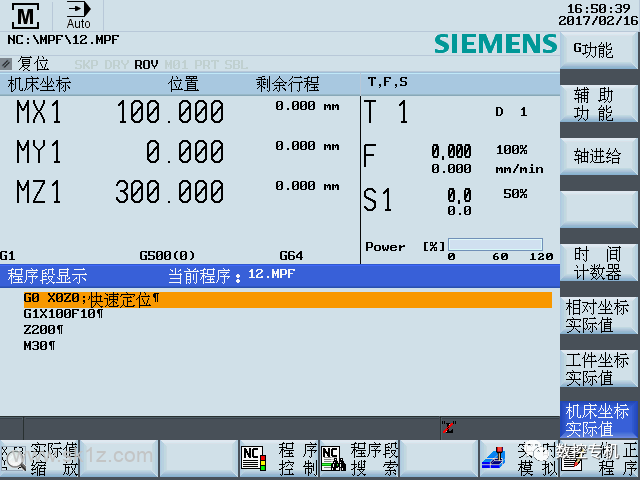Click the empty softkey below 轴进给
The height and width of the screenshot is (480, 640).
tap(599, 209)
